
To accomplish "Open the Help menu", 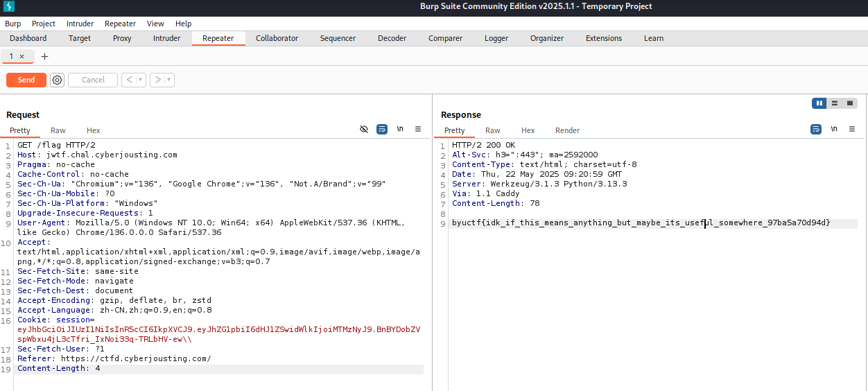I will click(184, 24).
